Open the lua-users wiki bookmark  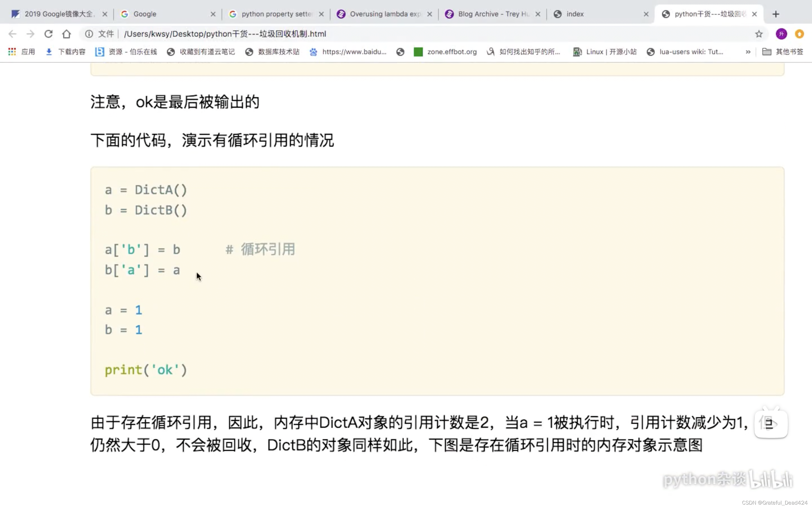[685, 52]
